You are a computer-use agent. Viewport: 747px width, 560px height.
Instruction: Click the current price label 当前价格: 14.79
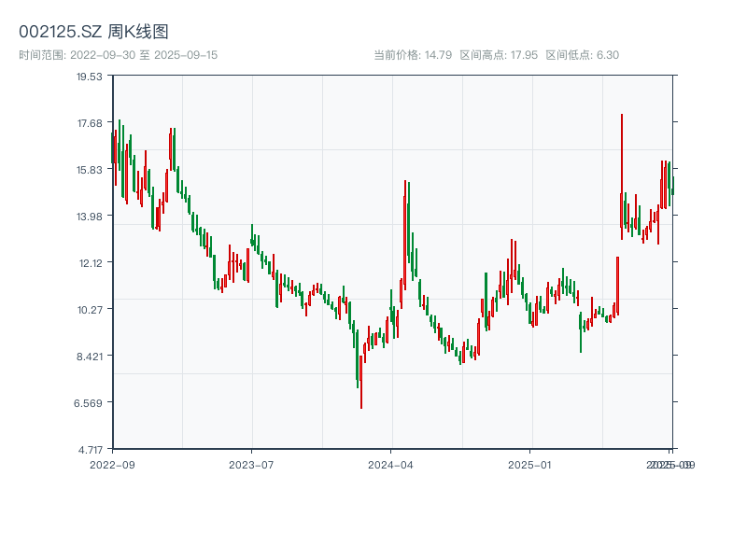(413, 55)
